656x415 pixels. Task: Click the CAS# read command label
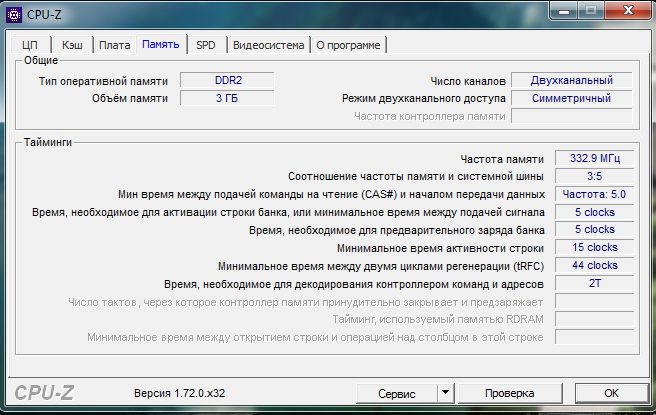tap(331, 195)
